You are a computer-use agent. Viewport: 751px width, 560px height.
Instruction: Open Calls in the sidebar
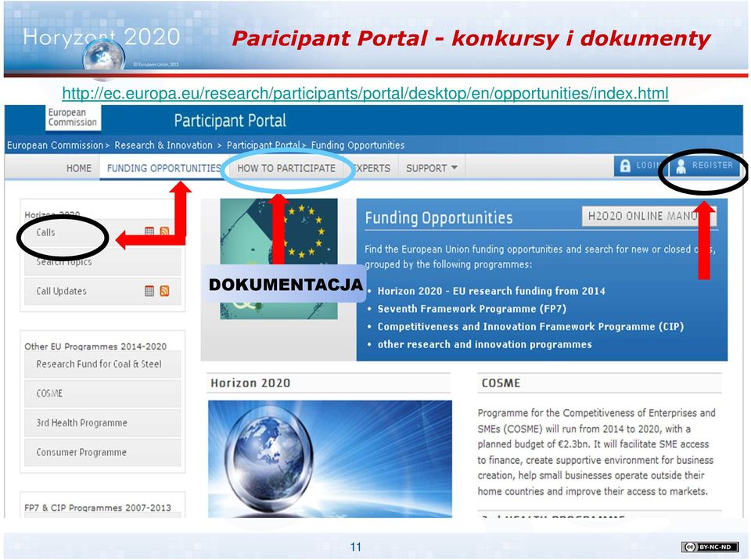point(102,232)
